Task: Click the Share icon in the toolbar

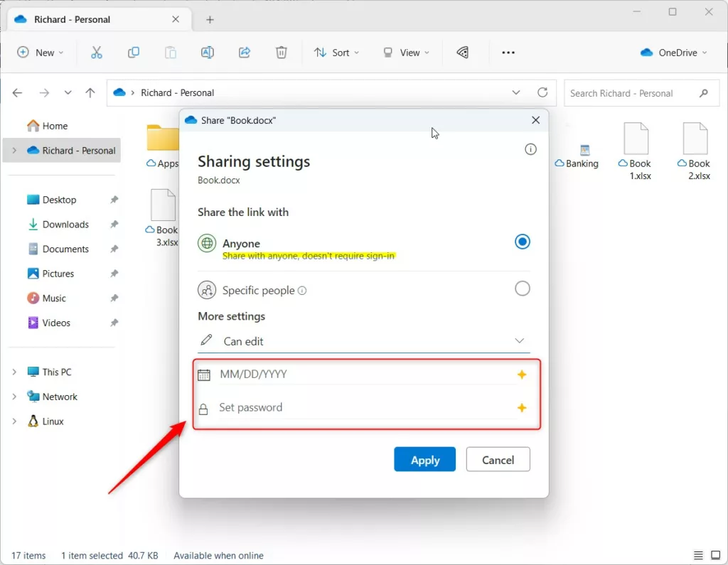Action: 244,52
